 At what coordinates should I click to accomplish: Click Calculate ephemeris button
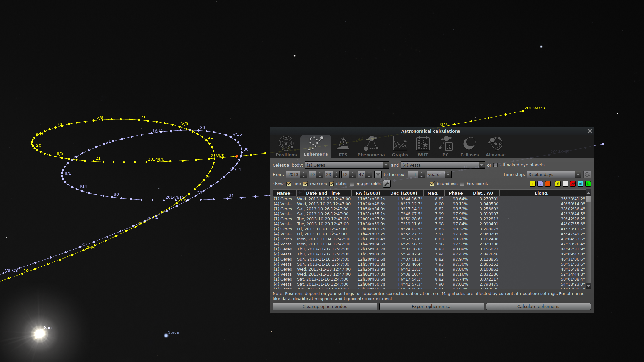[x=538, y=306]
